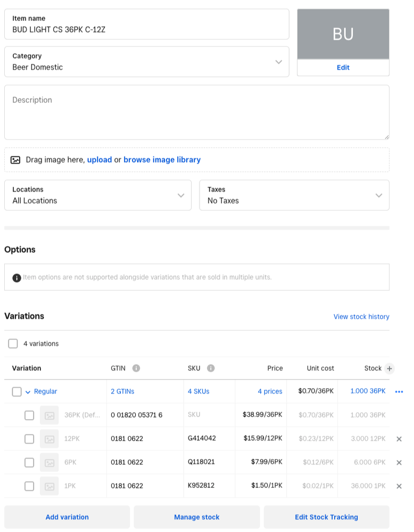The width and height of the screenshot is (414, 532).
Task: Remove the 1PK variation with X
Action: click(x=399, y=486)
